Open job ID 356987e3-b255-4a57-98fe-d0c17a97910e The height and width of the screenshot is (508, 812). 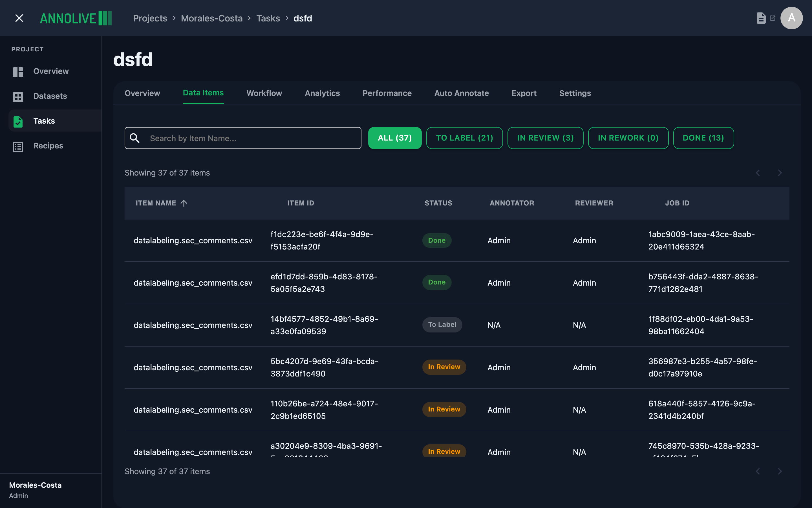click(x=703, y=367)
